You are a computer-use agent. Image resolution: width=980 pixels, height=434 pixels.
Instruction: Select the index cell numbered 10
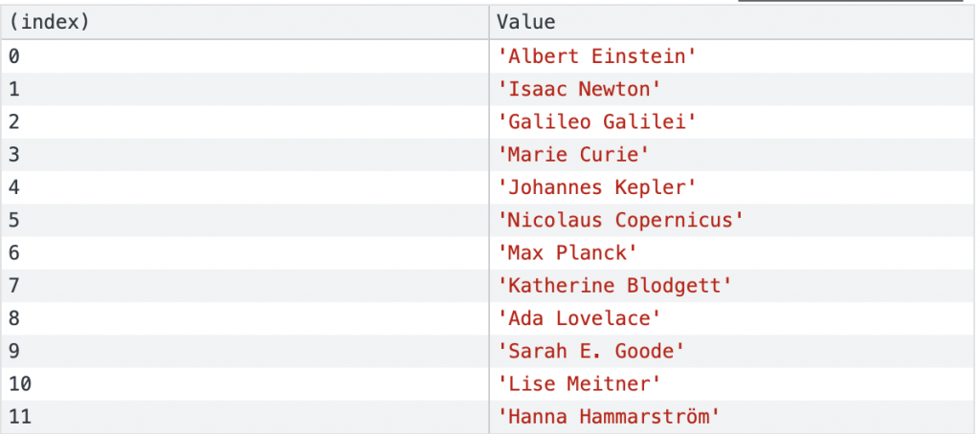click(19, 383)
